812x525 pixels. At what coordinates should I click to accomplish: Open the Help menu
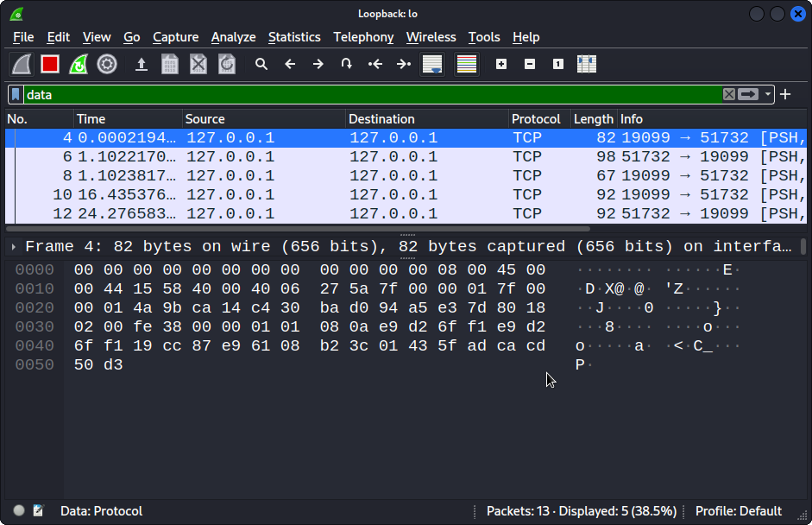coord(526,37)
